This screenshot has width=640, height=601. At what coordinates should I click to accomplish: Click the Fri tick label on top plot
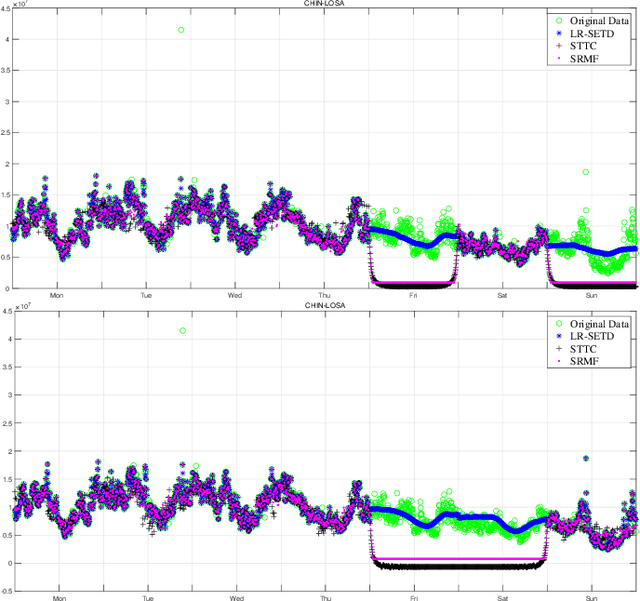point(413,296)
